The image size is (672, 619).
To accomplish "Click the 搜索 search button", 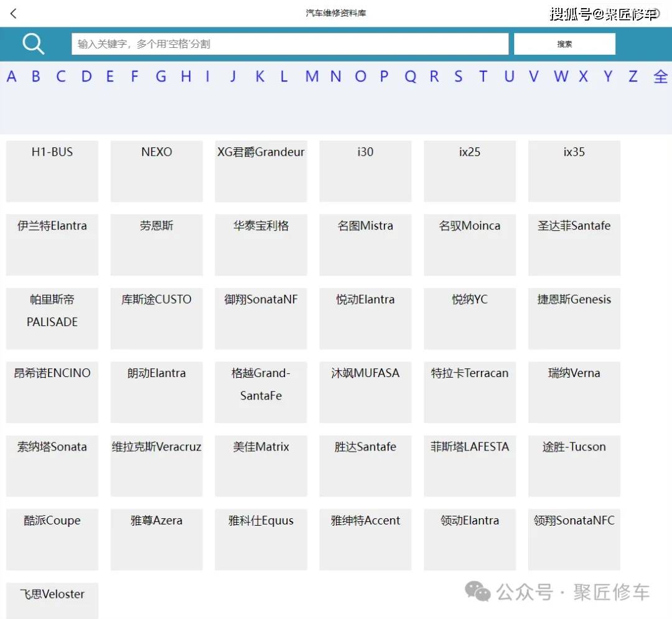I will point(564,44).
